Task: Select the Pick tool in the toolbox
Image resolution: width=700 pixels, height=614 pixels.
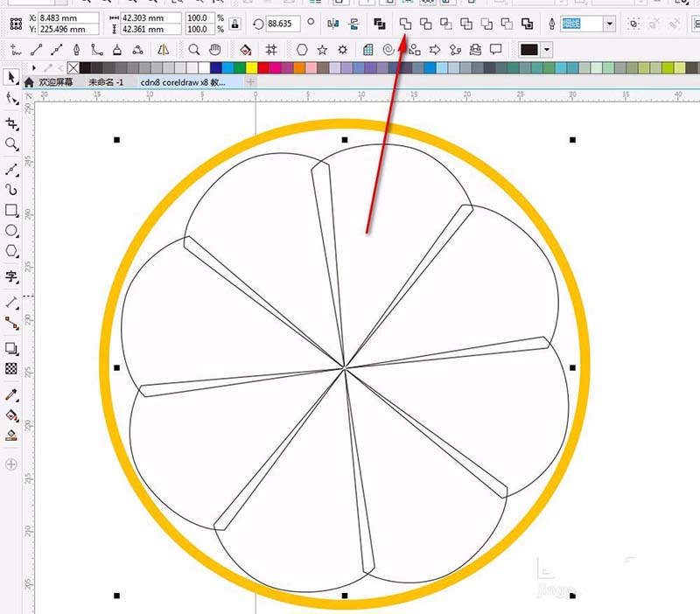Action: click(11, 77)
